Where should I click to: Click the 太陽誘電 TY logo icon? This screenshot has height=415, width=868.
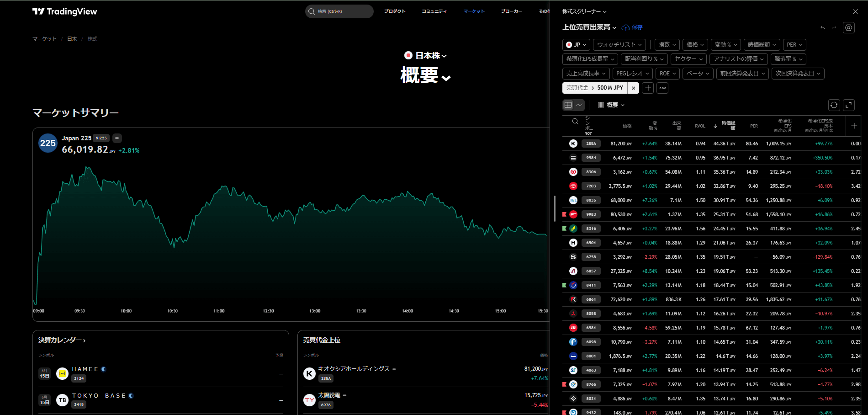pyautogui.click(x=310, y=400)
